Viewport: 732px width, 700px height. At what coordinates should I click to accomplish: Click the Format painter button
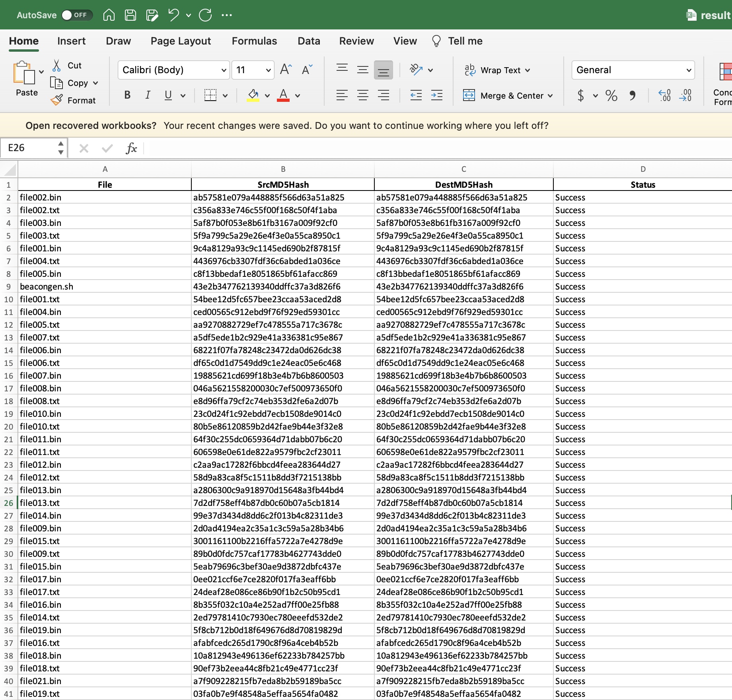[73, 100]
